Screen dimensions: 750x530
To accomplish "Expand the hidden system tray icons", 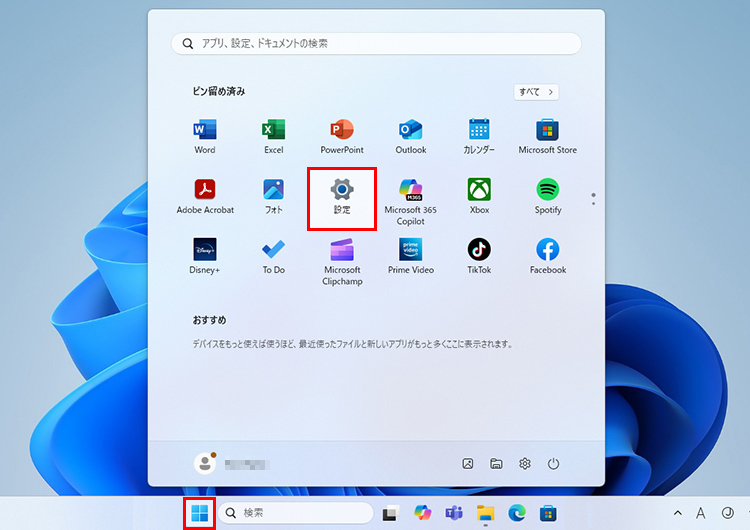I will (677, 513).
